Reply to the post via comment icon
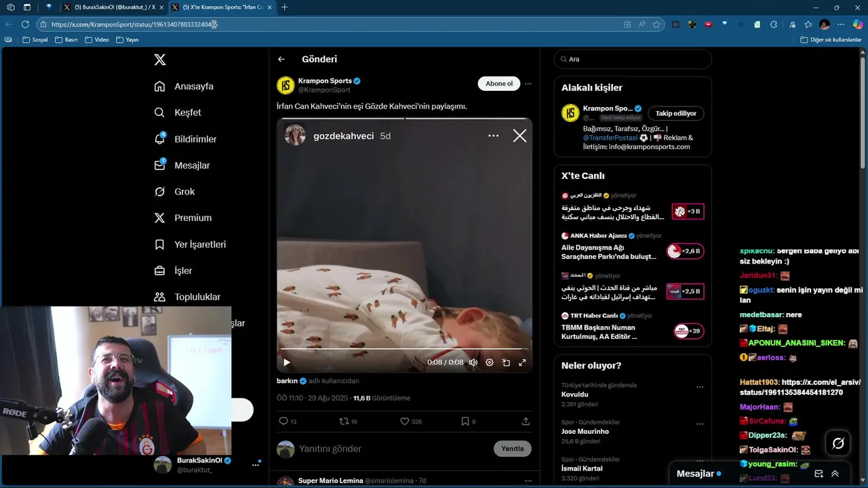Image resolution: width=868 pixels, height=488 pixels. pos(283,421)
